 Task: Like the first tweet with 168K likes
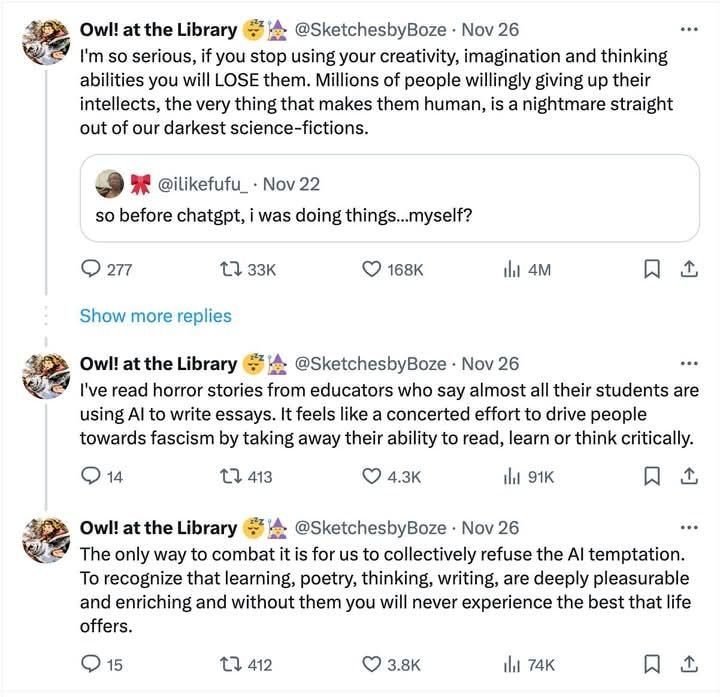coord(372,269)
